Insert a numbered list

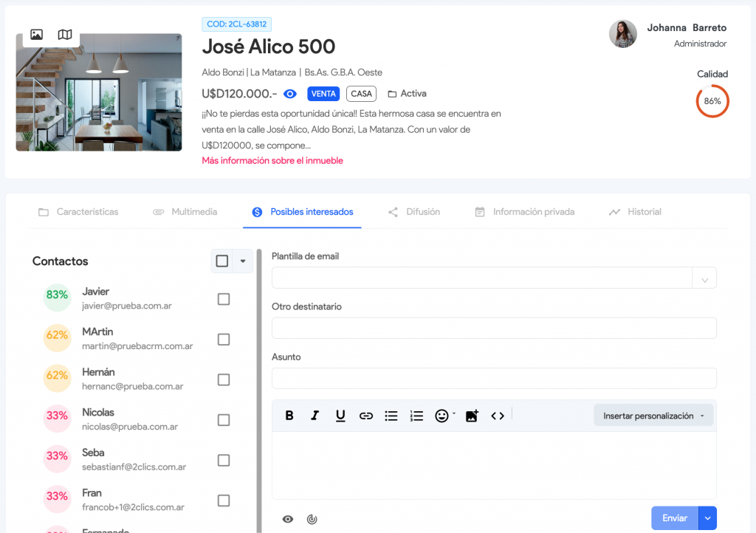click(x=416, y=416)
